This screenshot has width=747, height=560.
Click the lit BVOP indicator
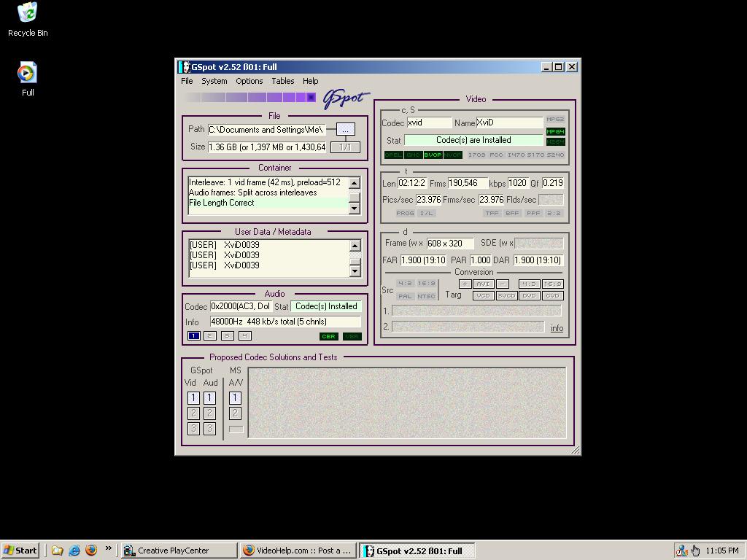pos(433,155)
